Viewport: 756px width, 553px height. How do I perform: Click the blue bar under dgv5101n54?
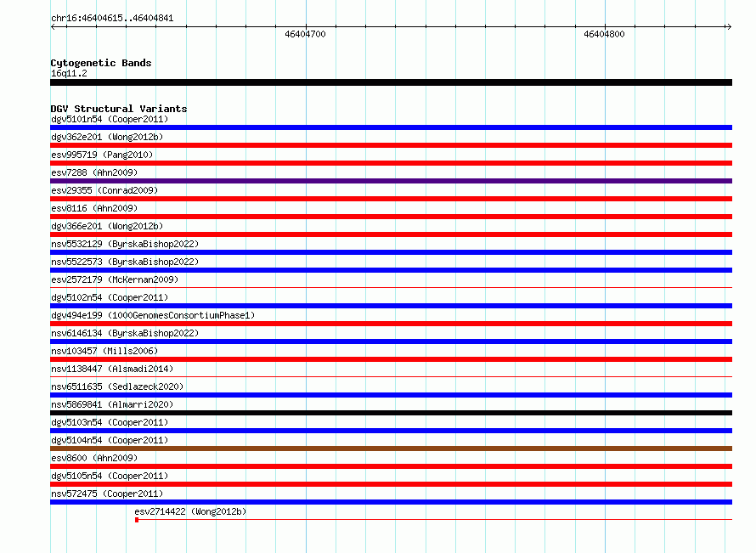coord(391,127)
